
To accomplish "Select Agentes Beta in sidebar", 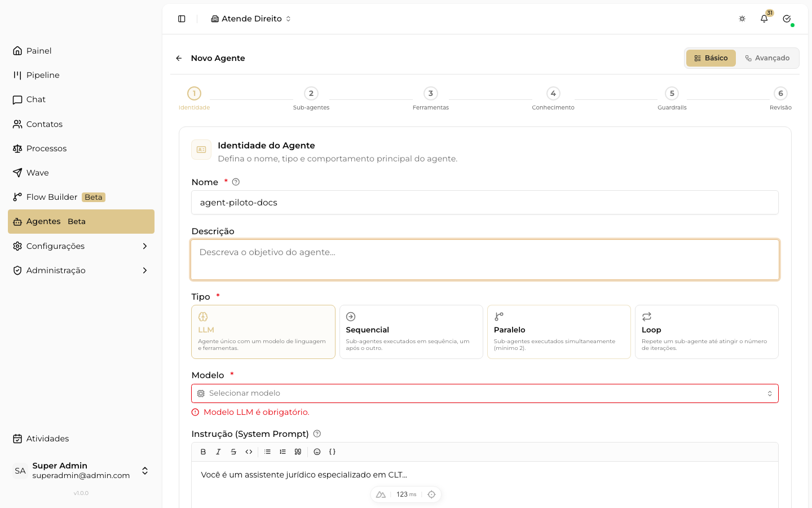I will click(x=81, y=221).
